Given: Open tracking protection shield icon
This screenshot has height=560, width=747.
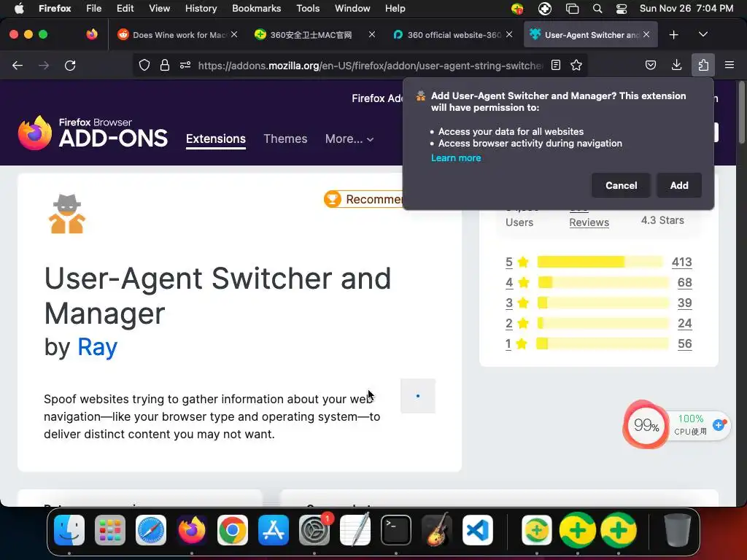Looking at the screenshot, I should [x=144, y=65].
